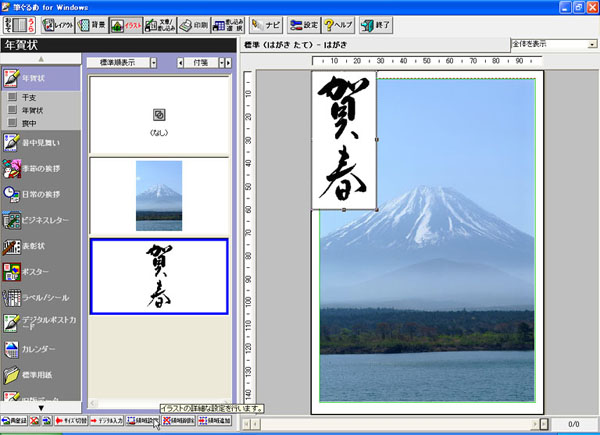Click the 印刷 (Print) toolbar icon
Image resolution: width=600 pixels, height=435 pixels.
click(194, 23)
